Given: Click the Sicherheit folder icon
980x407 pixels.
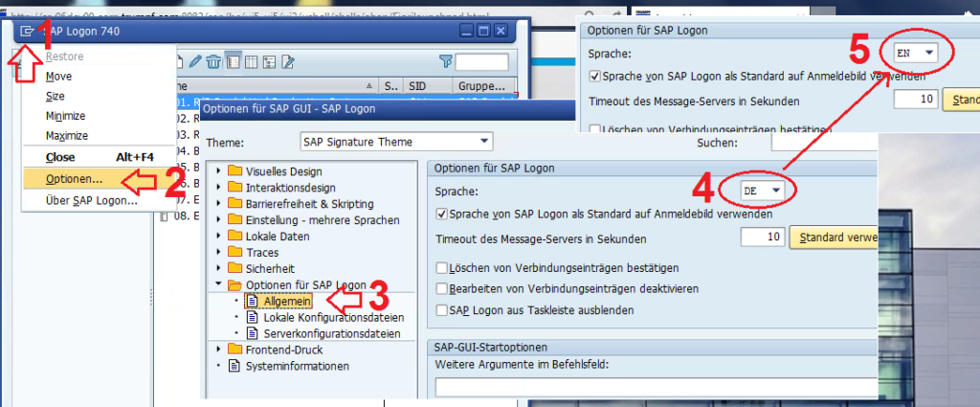Looking at the screenshot, I should tap(235, 268).
